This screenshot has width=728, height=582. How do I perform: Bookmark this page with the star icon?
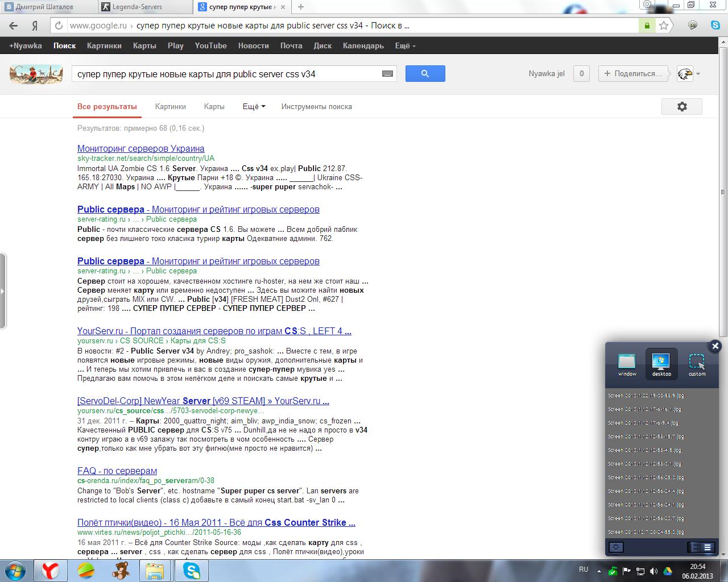click(664, 26)
